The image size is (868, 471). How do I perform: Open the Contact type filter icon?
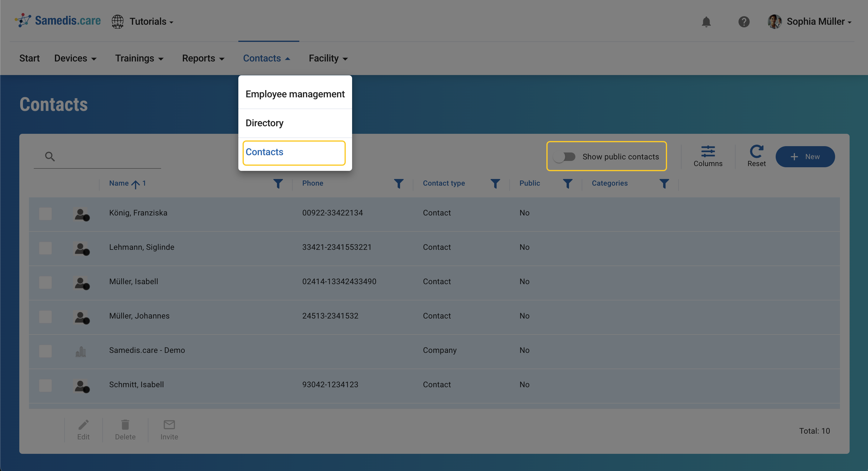pos(495,184)
